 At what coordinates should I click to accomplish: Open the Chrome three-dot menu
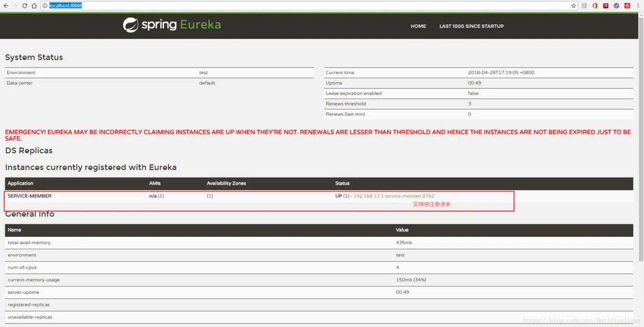coord(638,6)
